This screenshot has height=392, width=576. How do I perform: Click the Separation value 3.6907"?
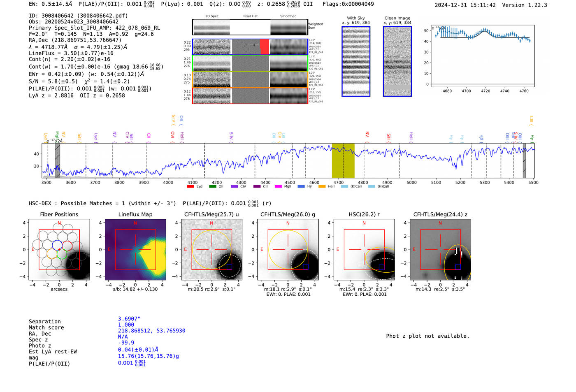(129, 319)
